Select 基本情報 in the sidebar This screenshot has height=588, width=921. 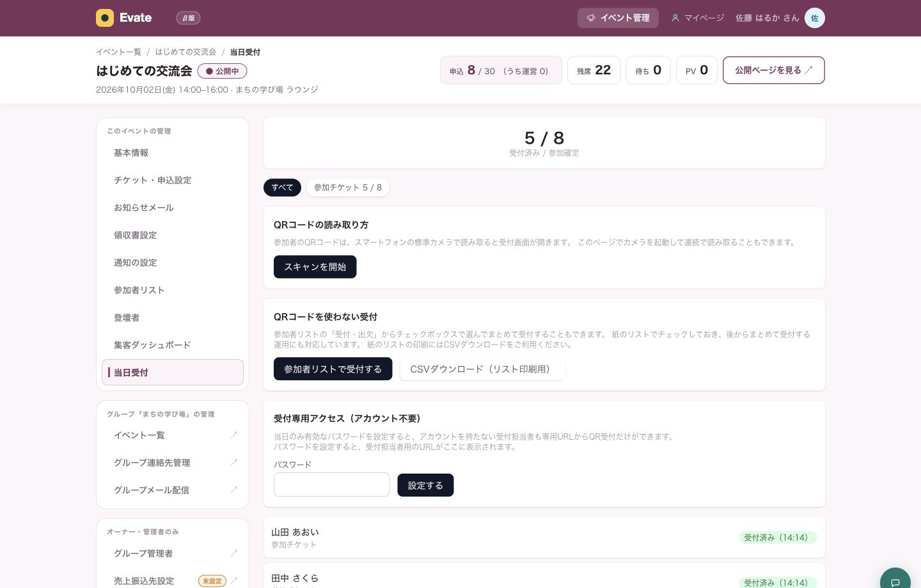173,153
